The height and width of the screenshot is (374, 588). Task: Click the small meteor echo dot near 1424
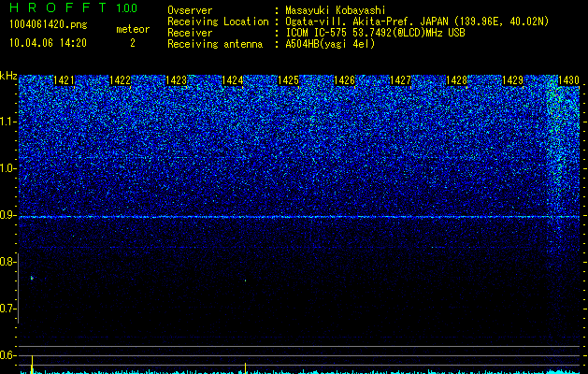(x=245, y=280)
